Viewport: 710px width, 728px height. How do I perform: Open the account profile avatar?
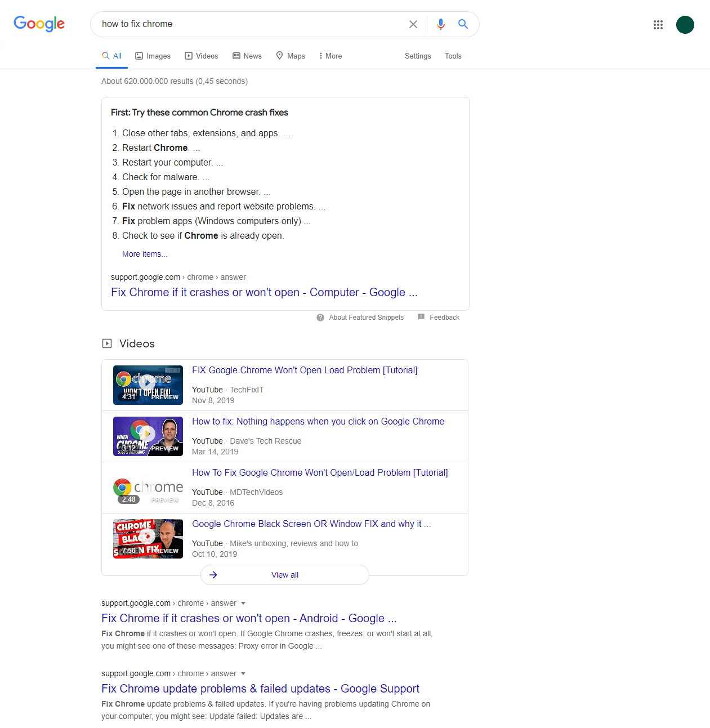[685, 25]
